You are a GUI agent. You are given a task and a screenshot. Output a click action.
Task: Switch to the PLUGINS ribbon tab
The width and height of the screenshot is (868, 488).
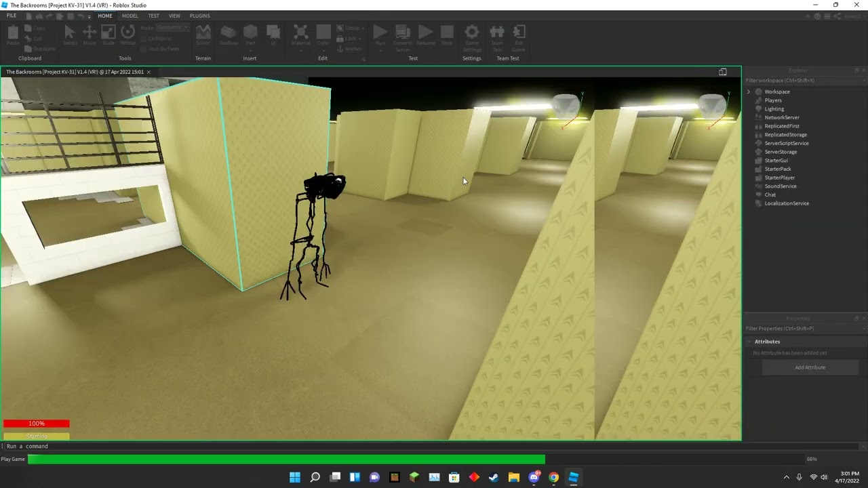click(x=200, y=16)
